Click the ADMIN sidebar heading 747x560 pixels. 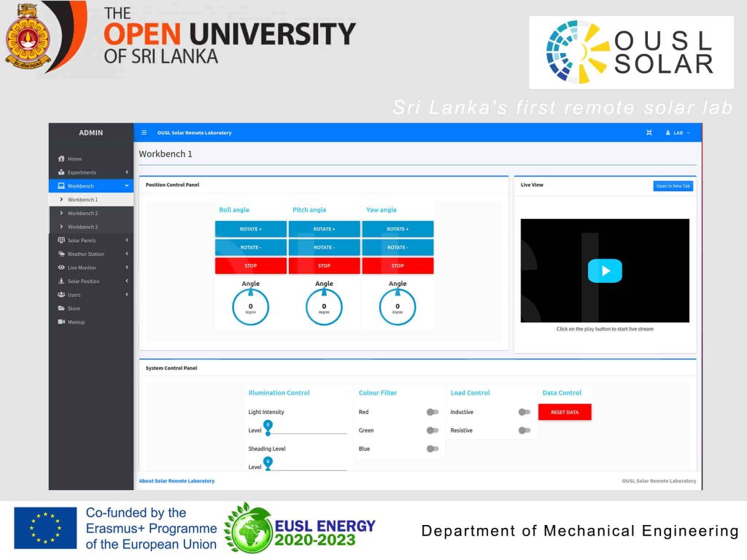[x=91, y=133]
